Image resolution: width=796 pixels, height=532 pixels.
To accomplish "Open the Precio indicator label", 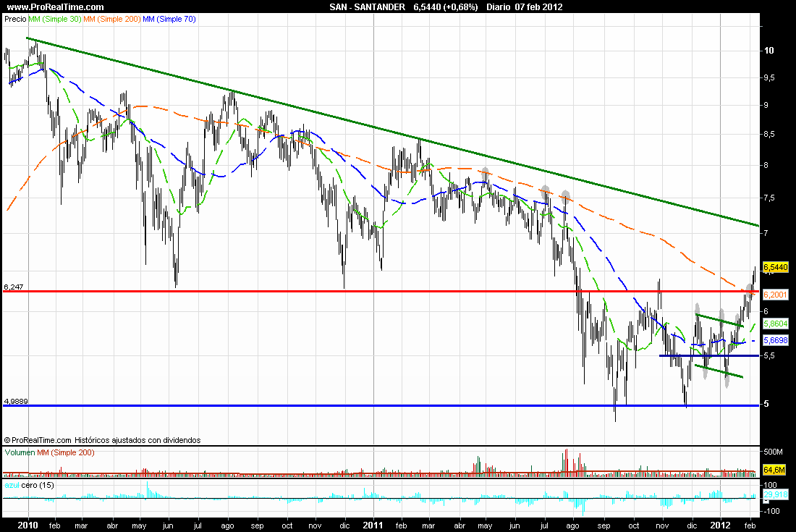I will click(15, 20).
